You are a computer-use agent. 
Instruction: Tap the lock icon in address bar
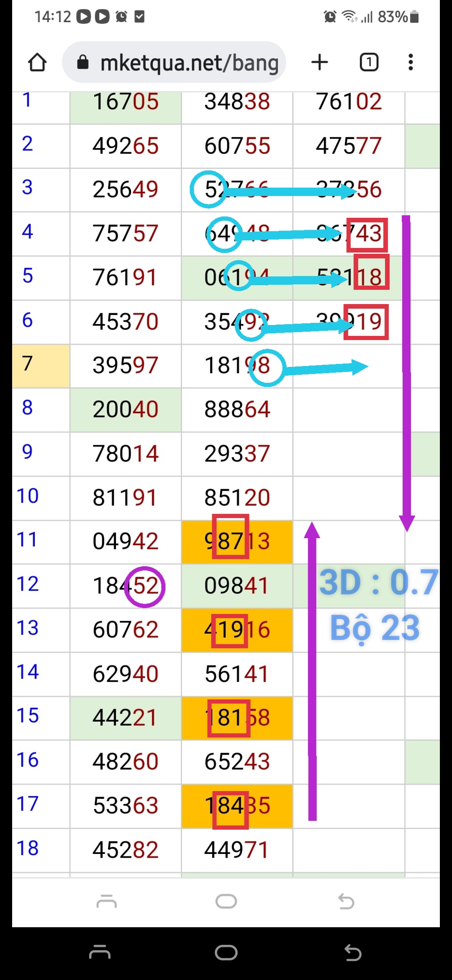tap(83, 62)
